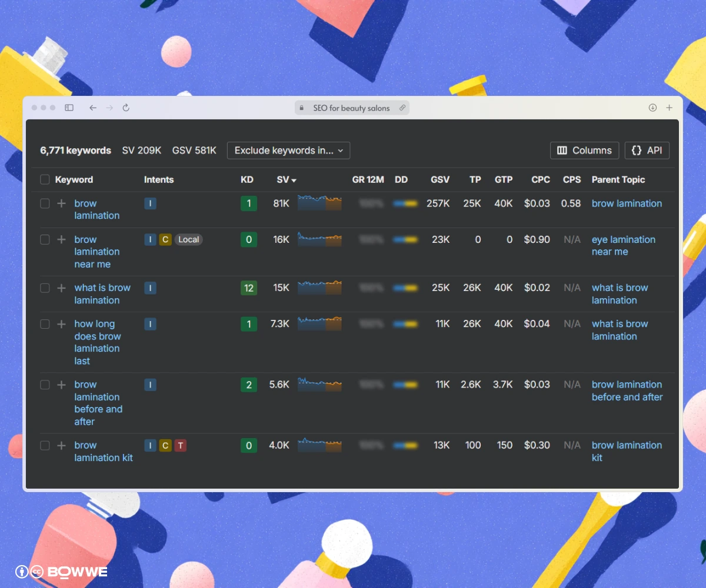
Task: Open the Columns selector
Action: point(584,151)
